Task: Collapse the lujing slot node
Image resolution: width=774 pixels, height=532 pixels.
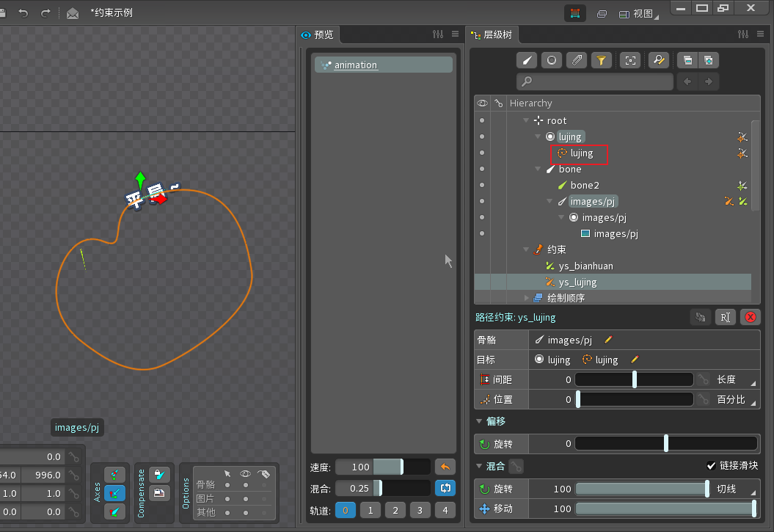Action: [x=538, y=136]
